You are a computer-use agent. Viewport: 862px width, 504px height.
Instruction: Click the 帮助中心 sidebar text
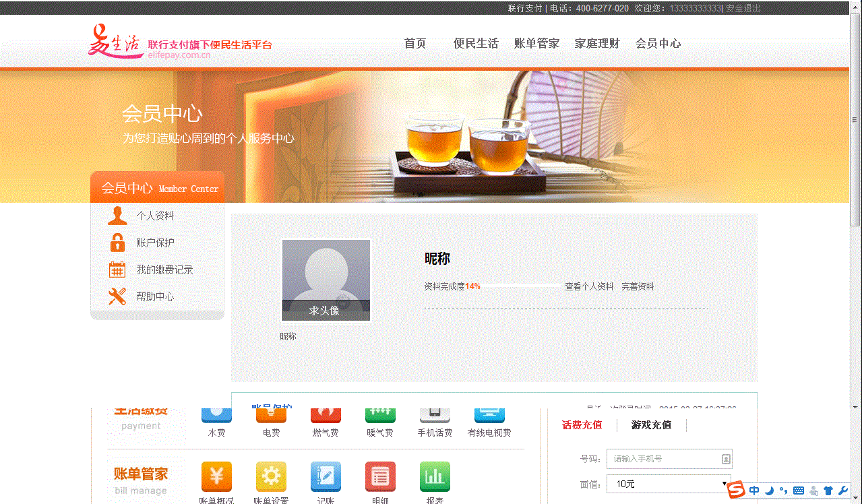point(155,296)
